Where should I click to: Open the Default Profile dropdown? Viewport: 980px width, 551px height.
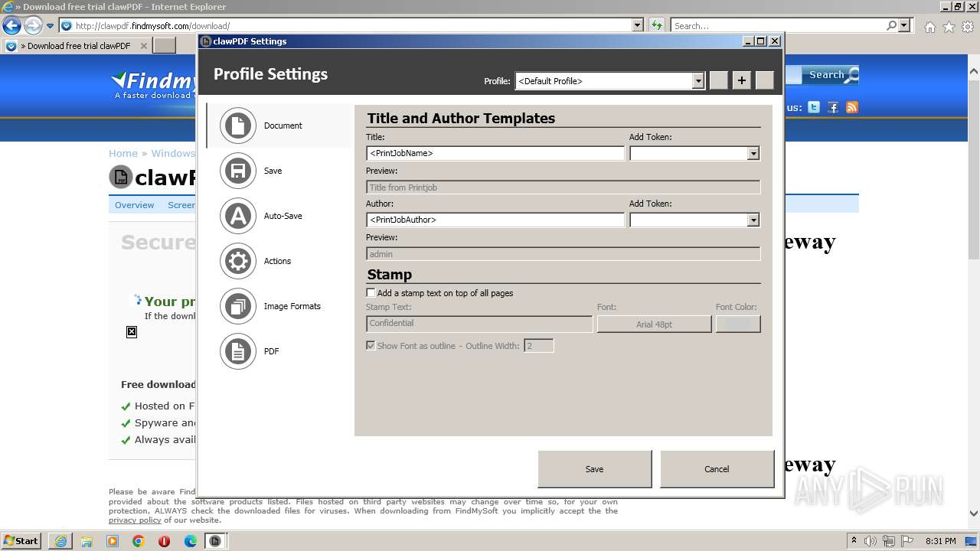pos(697,81)
